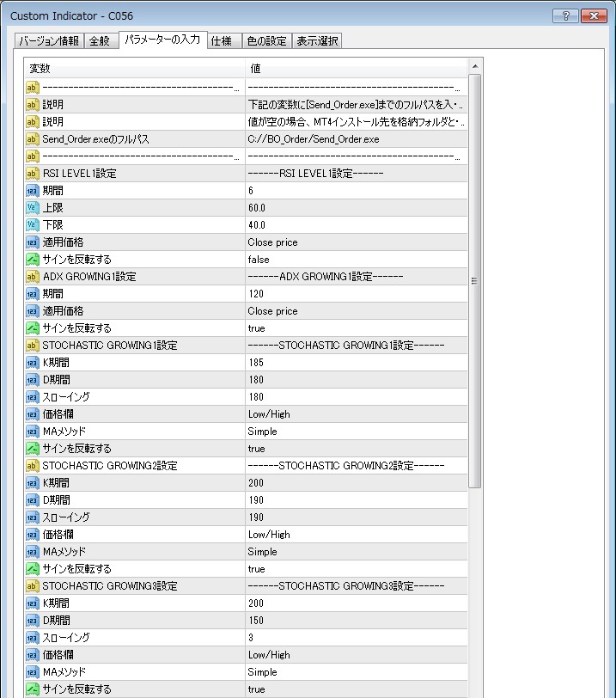Image resolution: width=616 pixels, height=698 pixels.
Task: Click string icon of second 説明 row
Action: click(x=32, y=122)
